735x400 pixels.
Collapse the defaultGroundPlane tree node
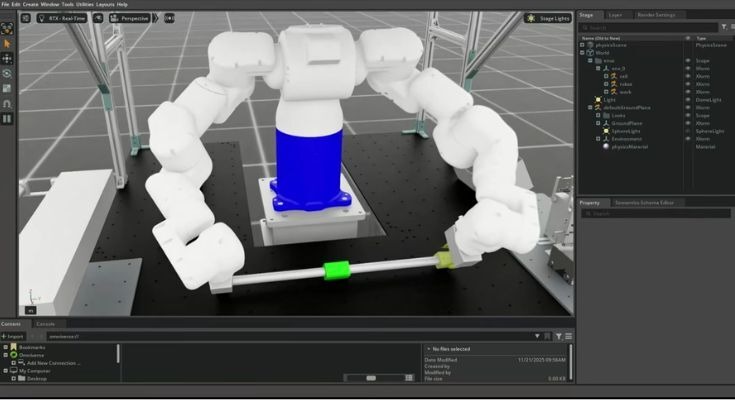590,108
